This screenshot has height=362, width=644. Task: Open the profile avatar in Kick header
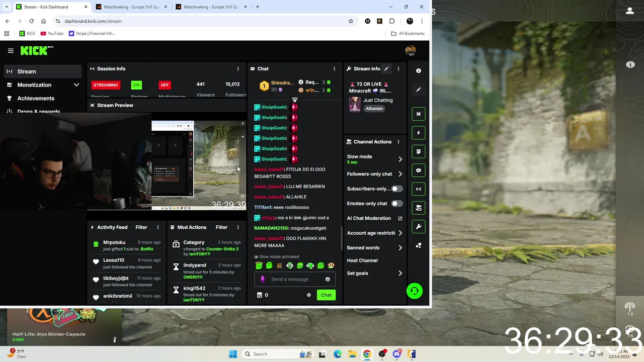410,51
